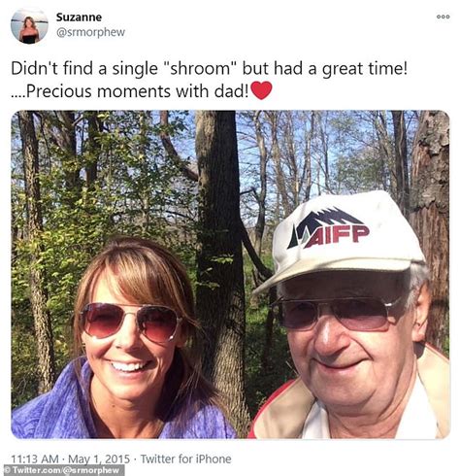Open the three-dot more options menu

pos(443,17)
